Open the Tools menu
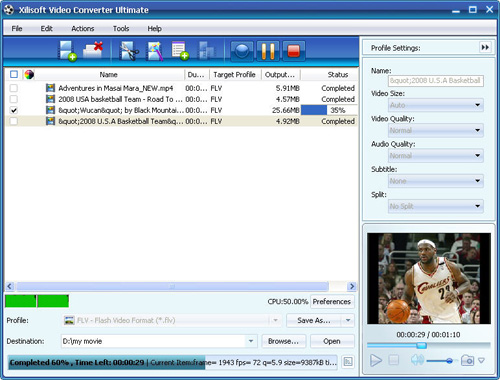 coord(121,29)
